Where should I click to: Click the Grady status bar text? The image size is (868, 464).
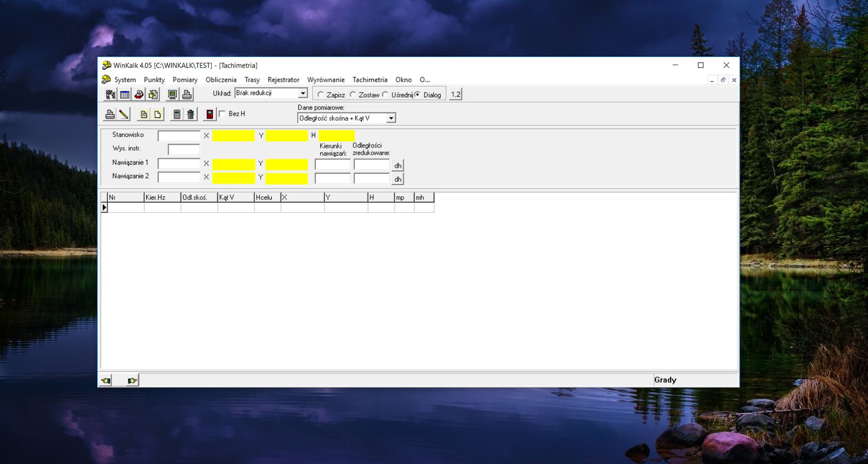coord(665,380)
